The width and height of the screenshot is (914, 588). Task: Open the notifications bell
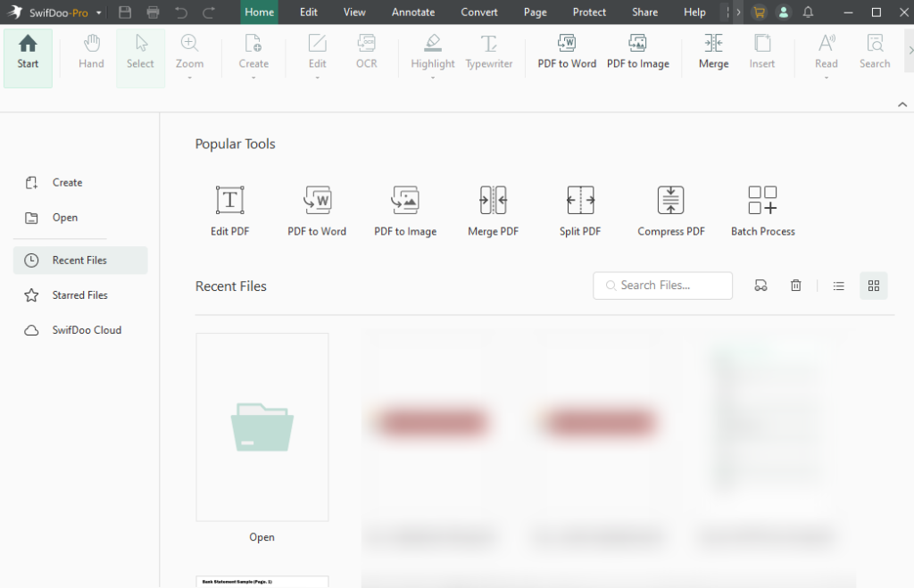(808, 12)
